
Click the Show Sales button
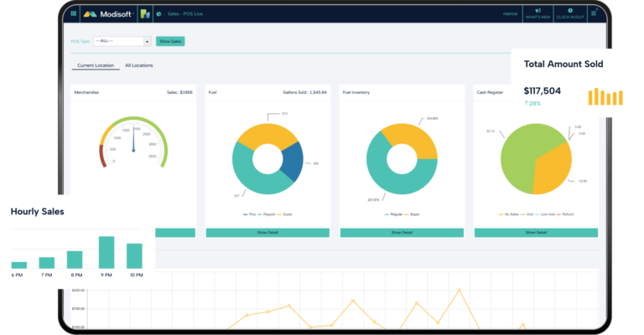pyautogui.click(x=170, y=41)
